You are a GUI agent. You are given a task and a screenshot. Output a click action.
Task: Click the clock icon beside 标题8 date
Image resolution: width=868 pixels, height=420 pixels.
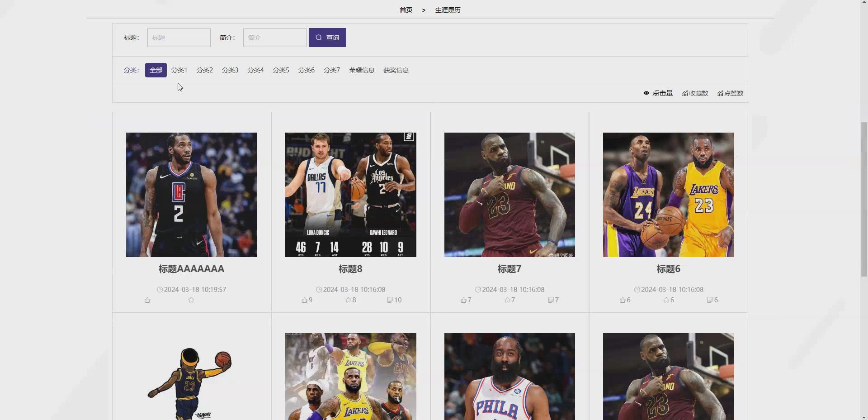319,290
